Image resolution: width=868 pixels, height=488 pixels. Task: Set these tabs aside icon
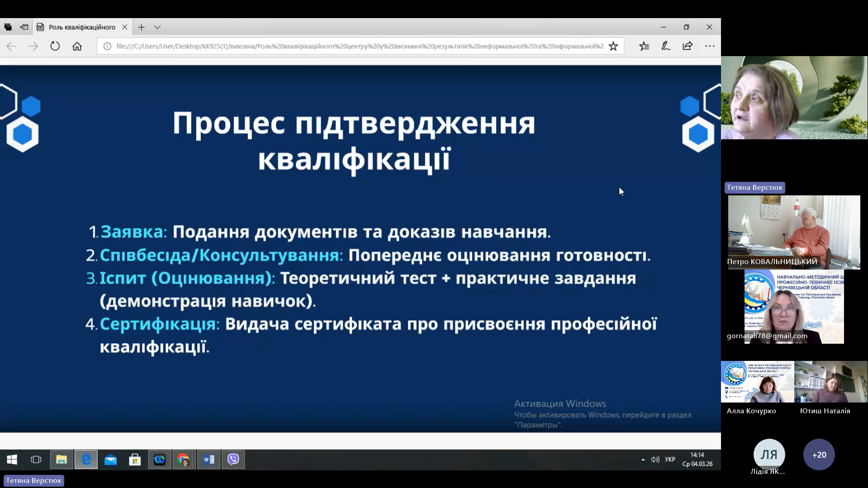(24, 27)
